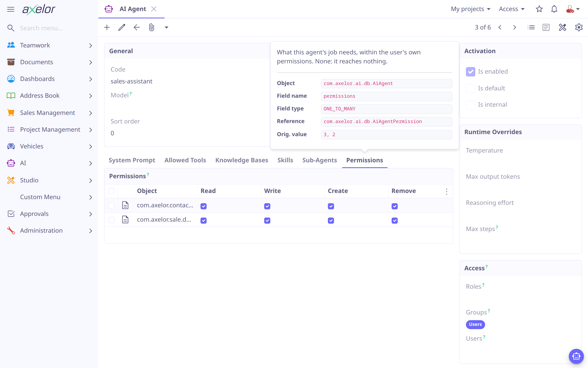Click the back arrow icon in toolbar
The image size is (588, 368).
point(137,27)
